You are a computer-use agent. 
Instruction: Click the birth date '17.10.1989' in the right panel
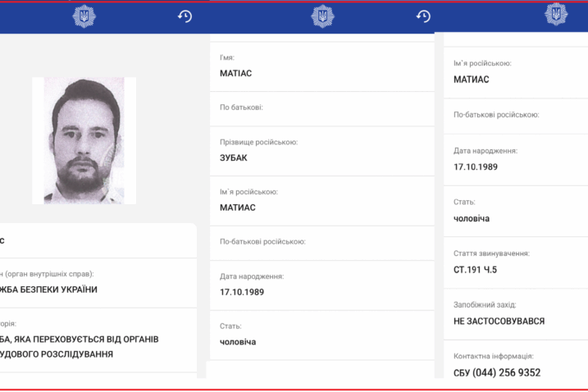[x=476, y=167]
